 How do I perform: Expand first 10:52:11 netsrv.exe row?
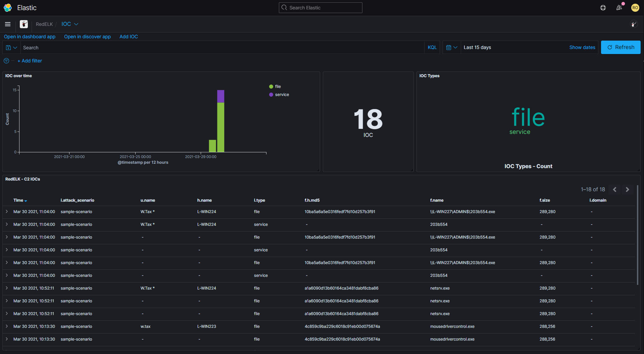coord(7,288)
